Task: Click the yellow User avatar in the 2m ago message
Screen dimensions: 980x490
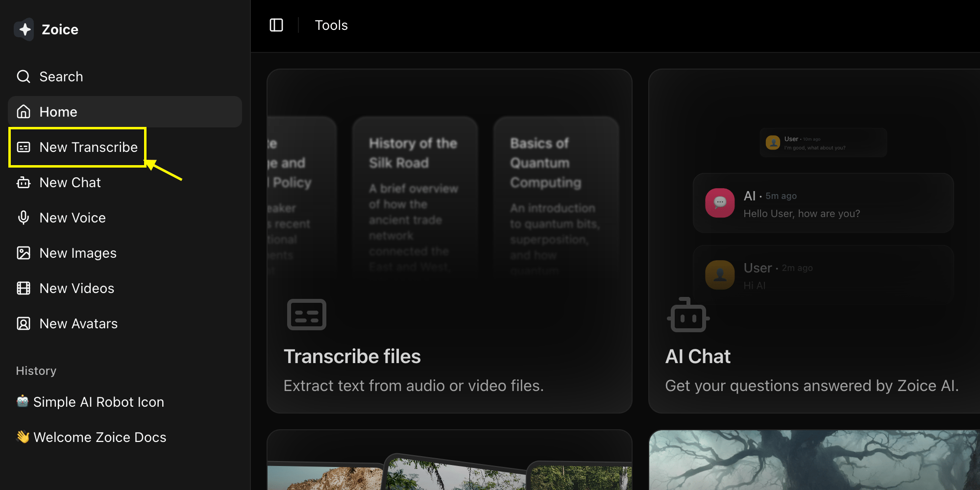Action: point(720,275)
